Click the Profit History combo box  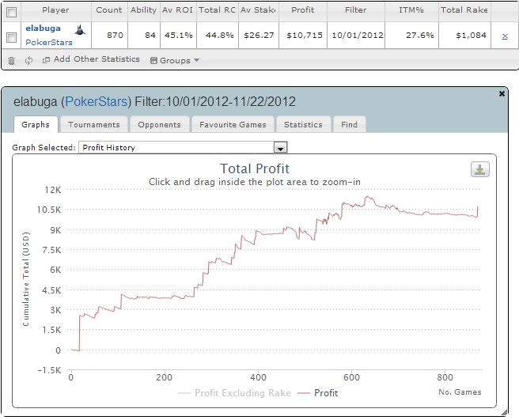183,147
